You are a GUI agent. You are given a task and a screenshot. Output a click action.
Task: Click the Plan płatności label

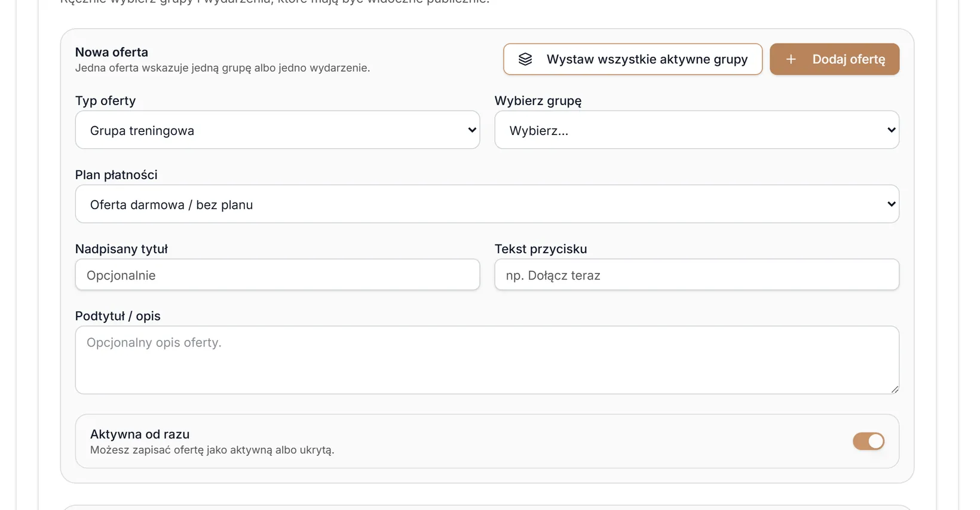coord(117,175)
